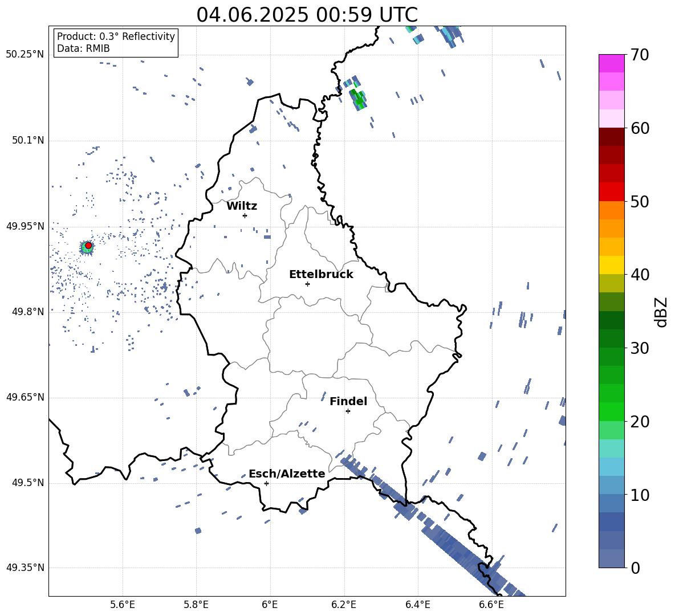Click the cross marker below Esch/Alzette
This screenshot has height=616, width=675.
[x=266, y=483]
